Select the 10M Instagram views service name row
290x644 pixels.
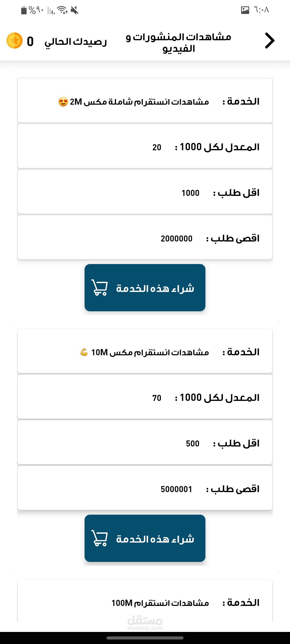tap(145, 351)
